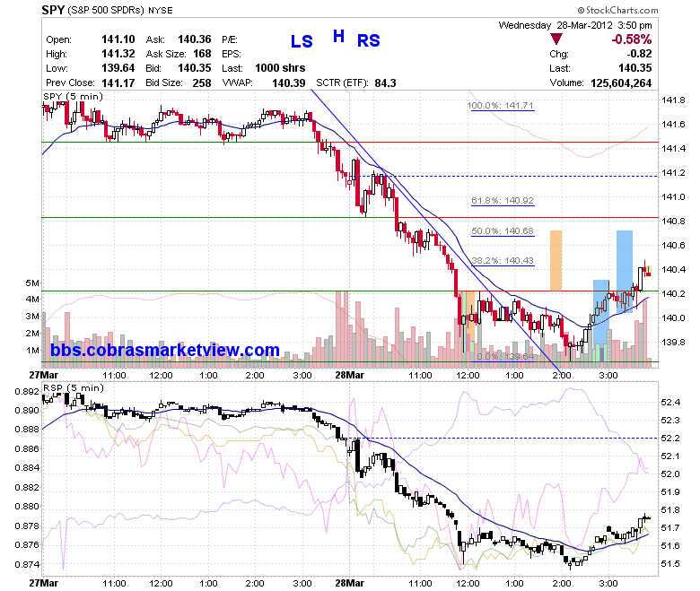Click the RS annotation label
This screenshot has width=700, height=591.
point(368,41)
